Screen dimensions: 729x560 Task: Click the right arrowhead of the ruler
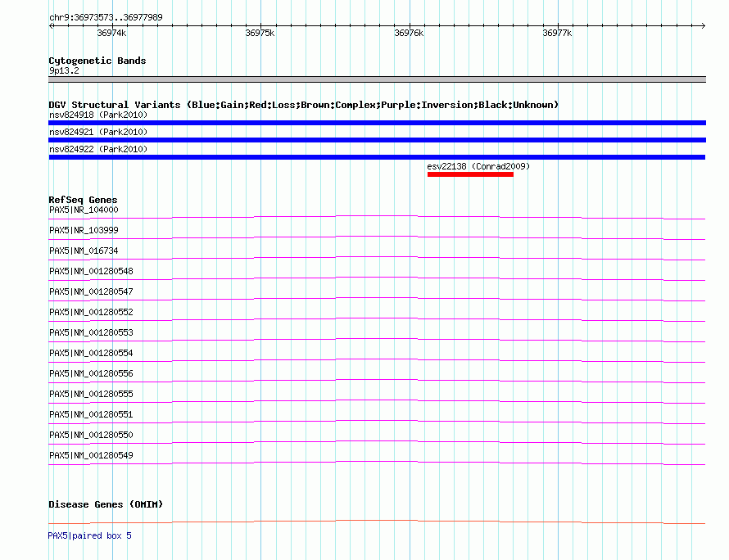click(x=703, y=25)
